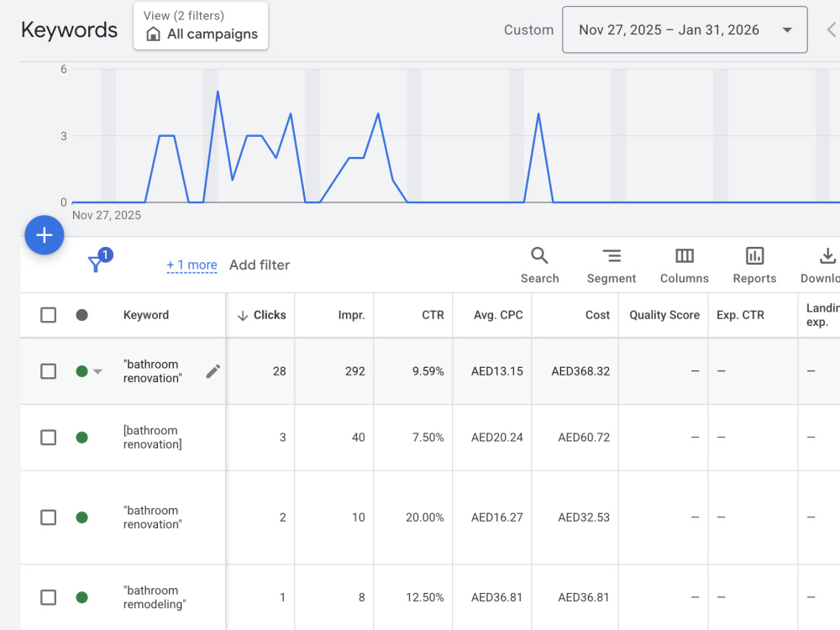Click the Add filter field
840x630 pixels.
click(260, 265)
